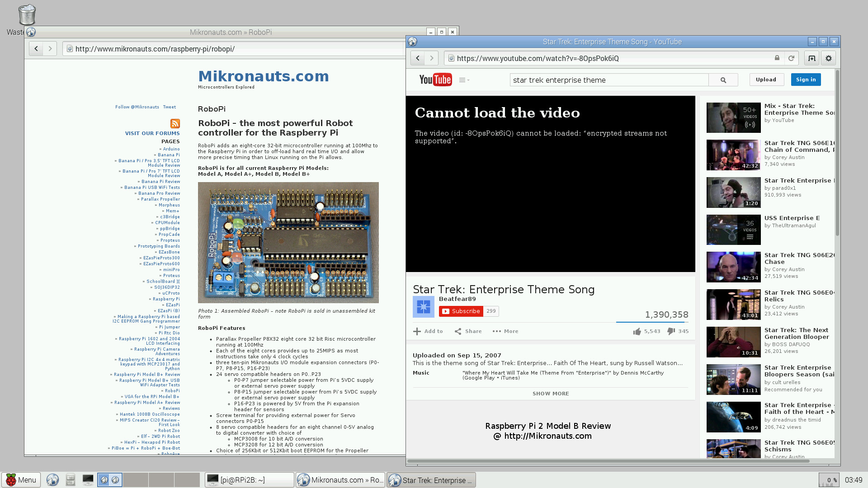Launch web browser from taskbar globe icon
The width and height of the screenshot is (868, 488).
coord(52,480)
